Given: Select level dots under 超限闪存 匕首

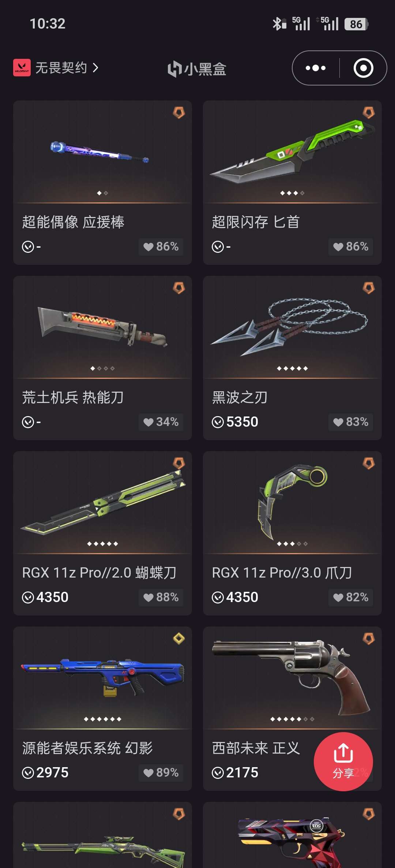Looking at the screenshot, I should click(x=292, y=193).
